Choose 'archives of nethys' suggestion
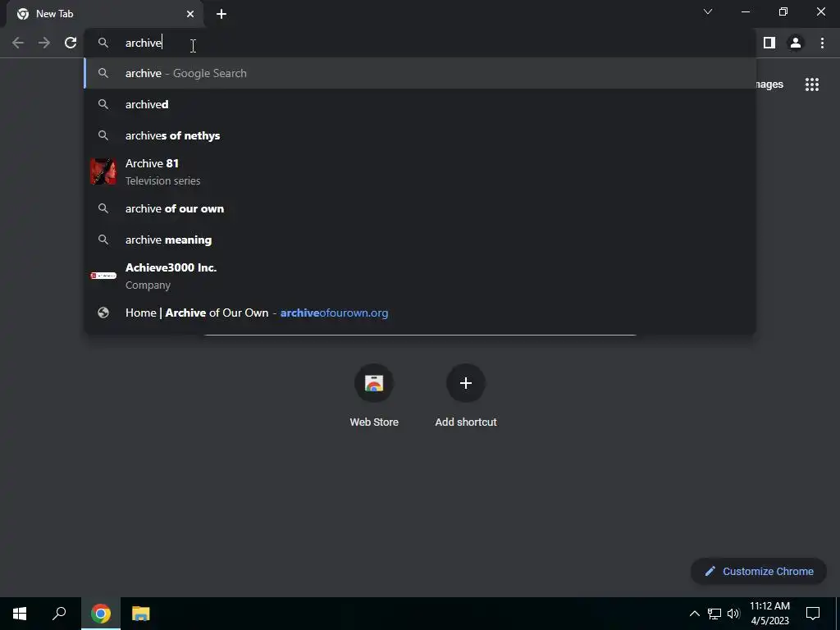This screenshot has width=840, height=630. click(421, 135)
